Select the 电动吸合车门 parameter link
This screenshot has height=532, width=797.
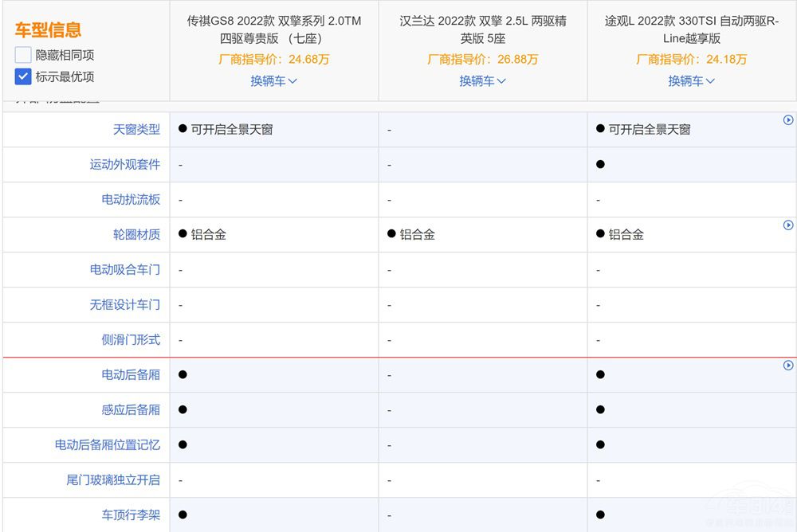(x=124, y=269)
